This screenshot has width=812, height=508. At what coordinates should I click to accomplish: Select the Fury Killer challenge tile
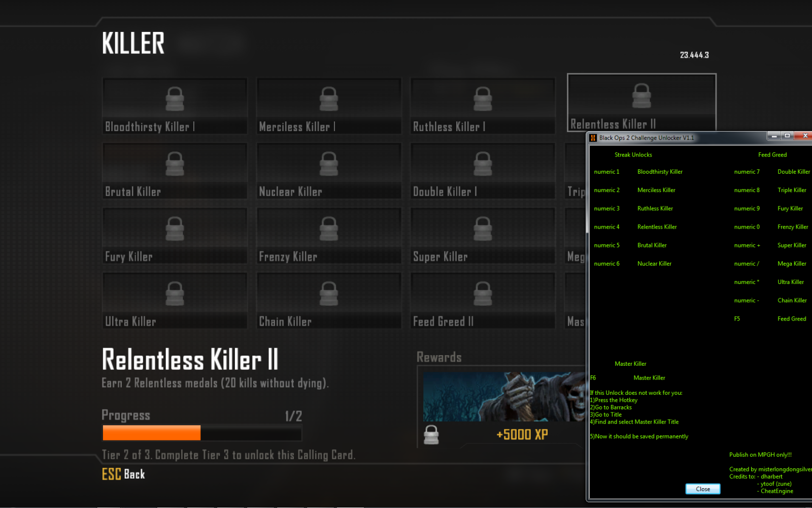click(175, 236)
